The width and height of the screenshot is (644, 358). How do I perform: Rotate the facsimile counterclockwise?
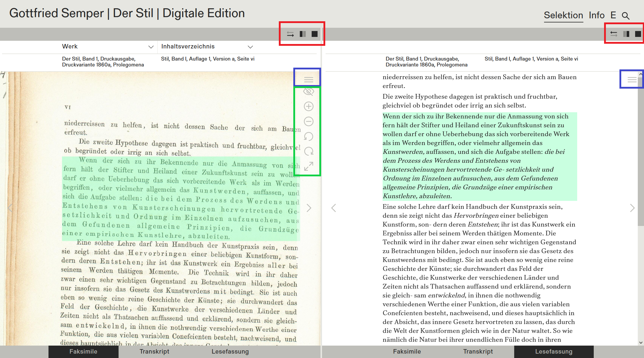(x=309, y=136)
